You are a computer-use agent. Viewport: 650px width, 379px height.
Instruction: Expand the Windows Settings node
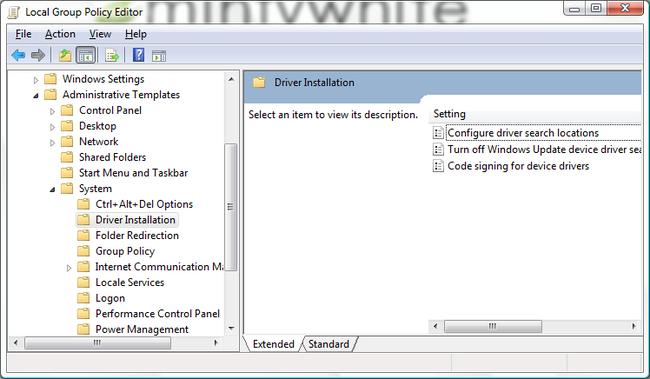[36, 80]
